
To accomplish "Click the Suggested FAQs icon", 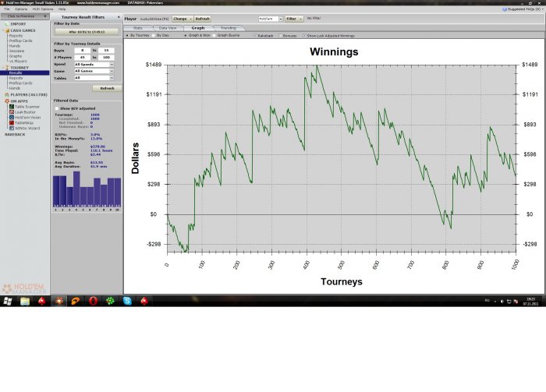I will [x=505, y=9].
